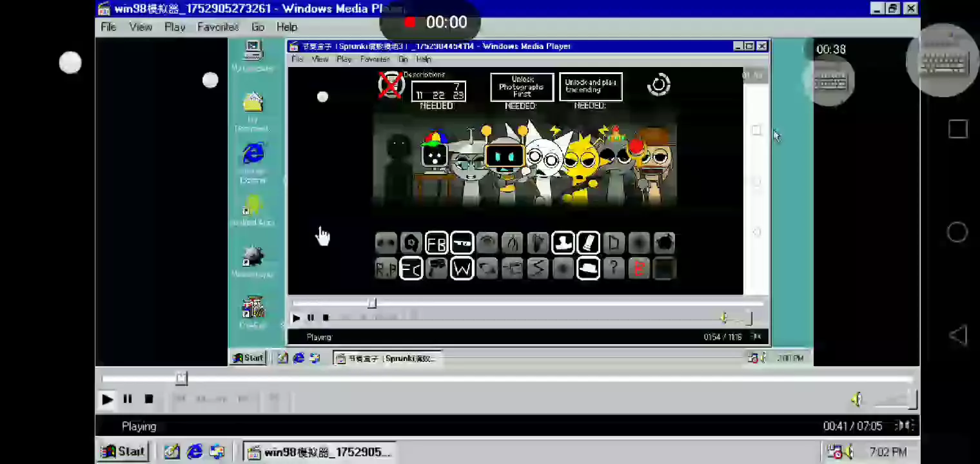Click the circular reset icon above characters

658,85
